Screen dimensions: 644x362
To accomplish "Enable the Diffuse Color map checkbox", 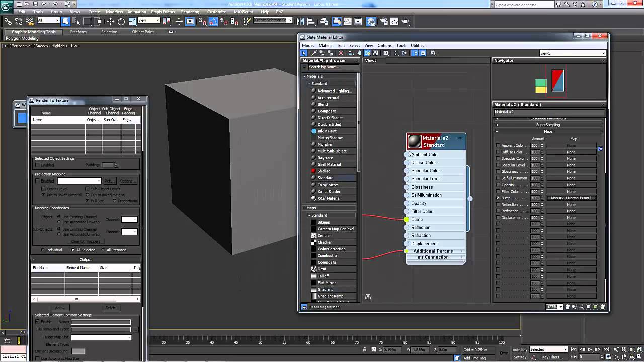I will (498, 152).
